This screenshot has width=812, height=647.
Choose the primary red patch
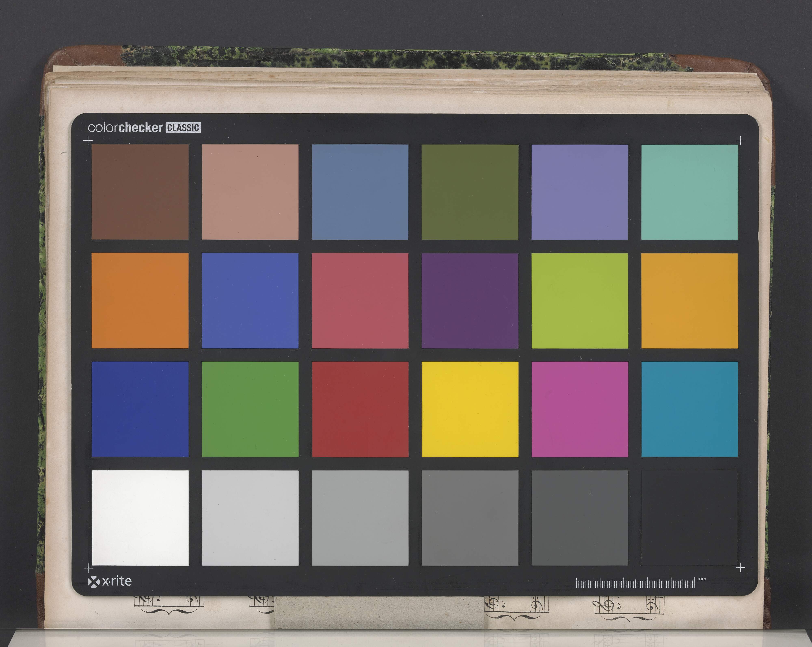pyautogui.click(x=360, y=409)
